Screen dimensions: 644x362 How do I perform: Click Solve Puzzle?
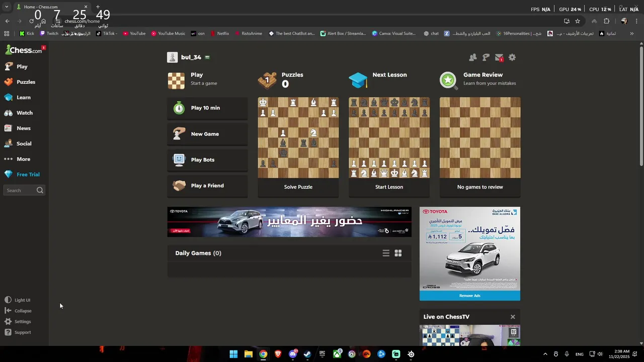point(298,187)
